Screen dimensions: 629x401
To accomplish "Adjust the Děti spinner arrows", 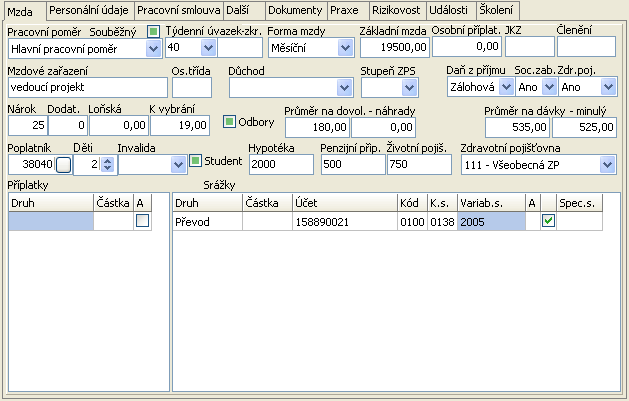I will [107, 164].
